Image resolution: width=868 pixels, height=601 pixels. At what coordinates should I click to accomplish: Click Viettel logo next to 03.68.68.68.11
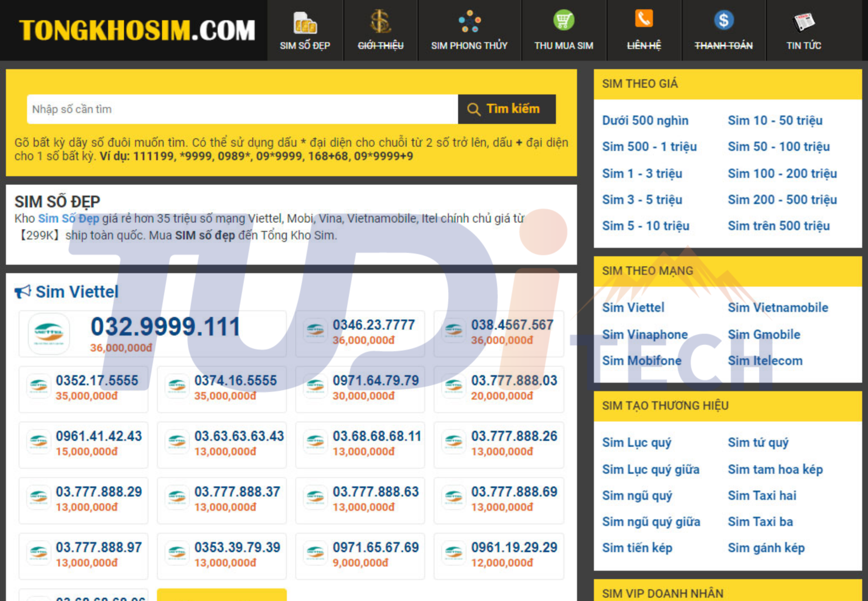315,441
